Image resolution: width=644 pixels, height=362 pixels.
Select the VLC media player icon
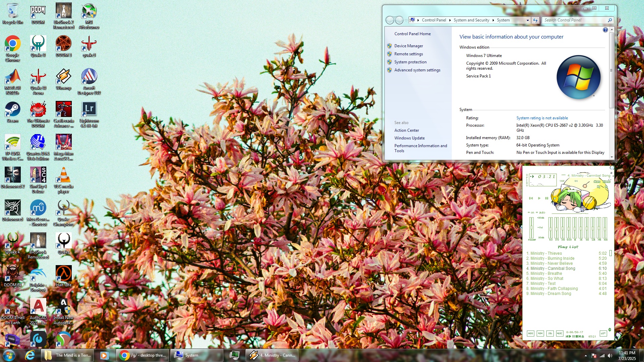coord(63,180)
